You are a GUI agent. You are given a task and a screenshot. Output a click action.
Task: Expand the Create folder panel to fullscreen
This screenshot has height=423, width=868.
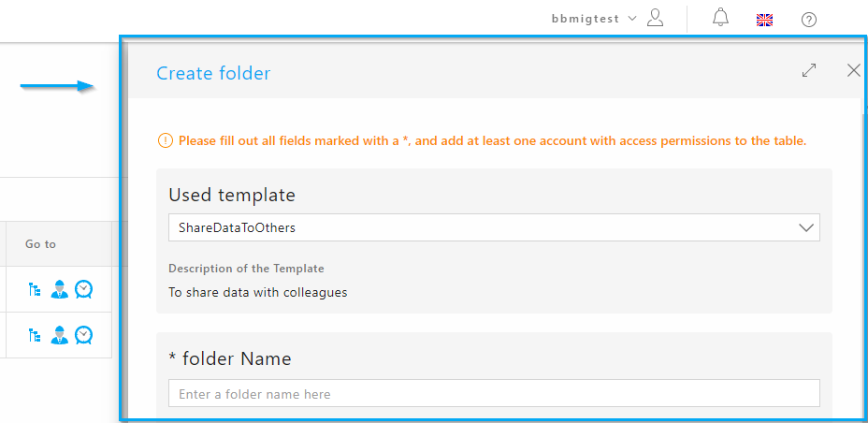click(x=809, y=70)
